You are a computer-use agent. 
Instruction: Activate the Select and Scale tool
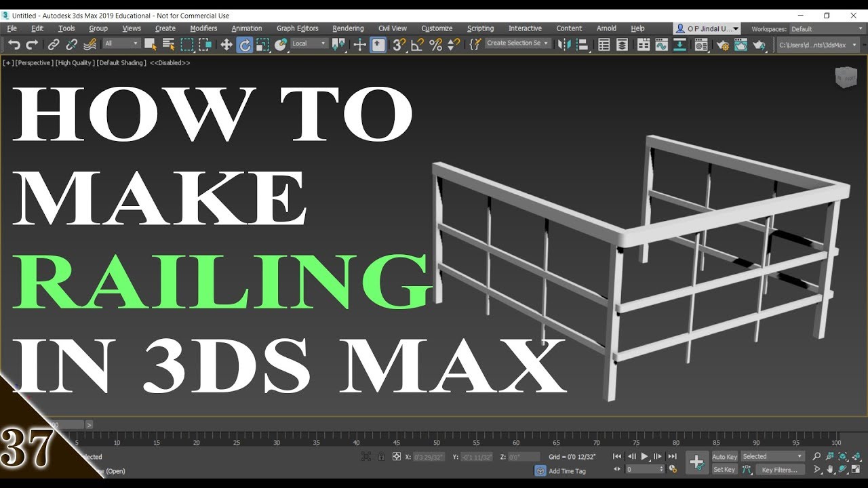tap(262, 45)
